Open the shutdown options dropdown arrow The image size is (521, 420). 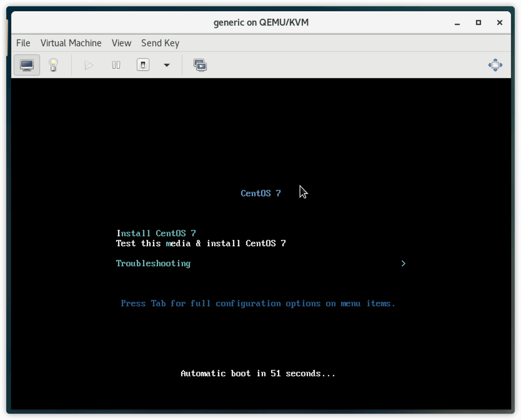click(x=167, y=65)
